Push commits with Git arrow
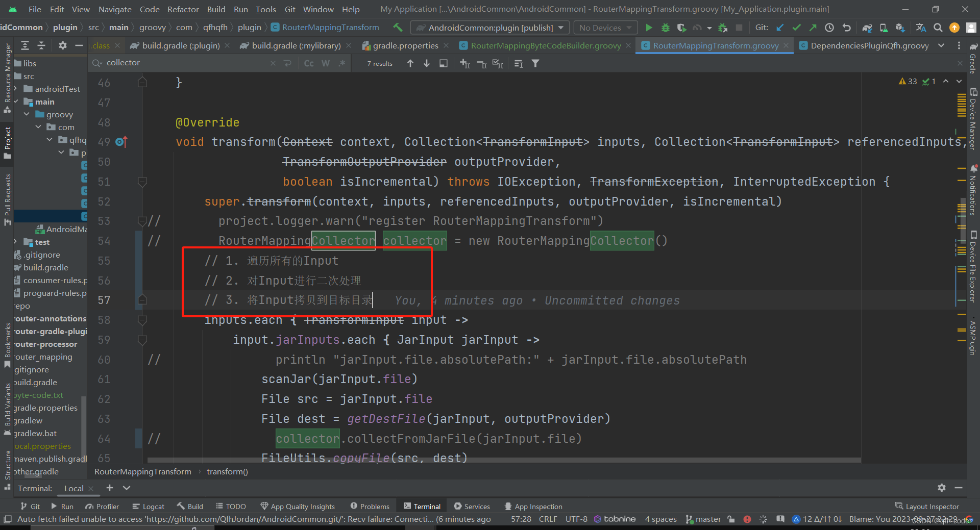 pos(813,28)
